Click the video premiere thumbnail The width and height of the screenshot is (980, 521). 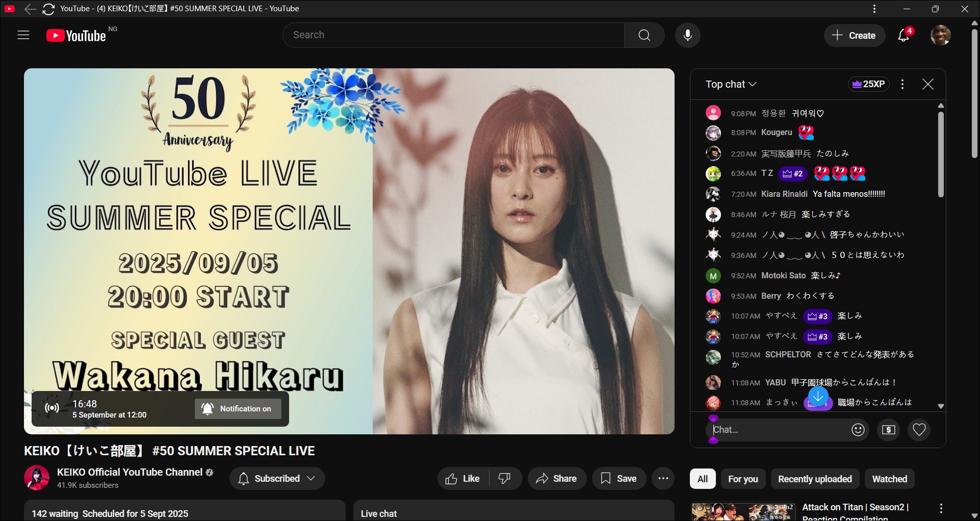(349, 251)
